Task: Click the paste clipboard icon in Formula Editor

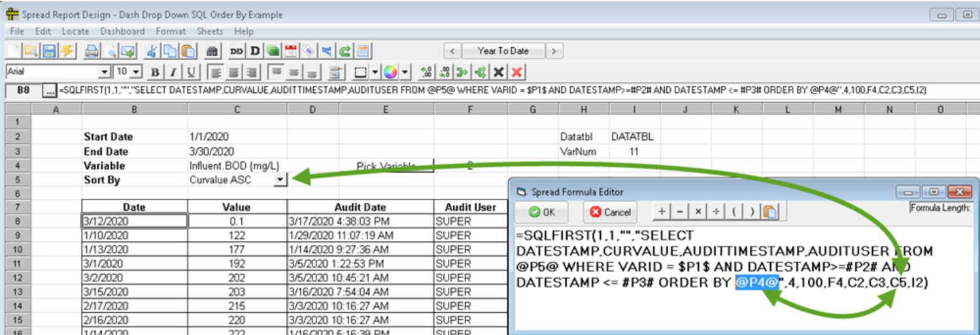Action: (769, 212)
